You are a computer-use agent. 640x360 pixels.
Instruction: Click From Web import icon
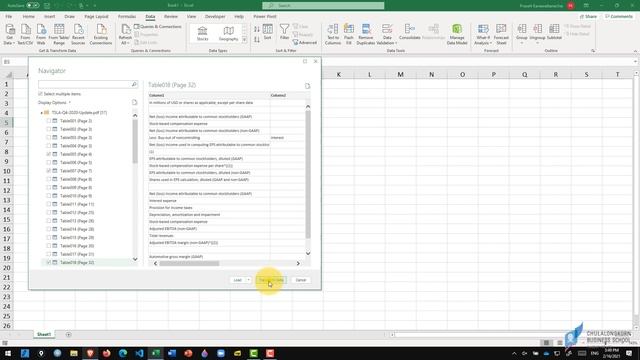click(x=41, y=29)
